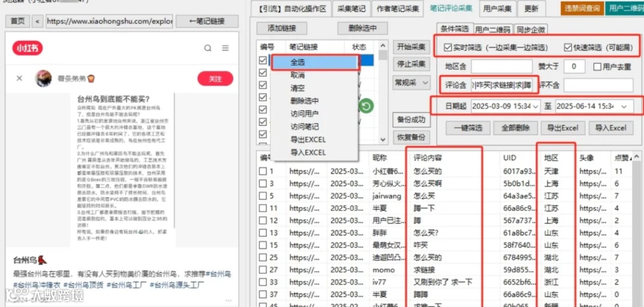Check the checkbox for comment row 25

coord(263,258)
